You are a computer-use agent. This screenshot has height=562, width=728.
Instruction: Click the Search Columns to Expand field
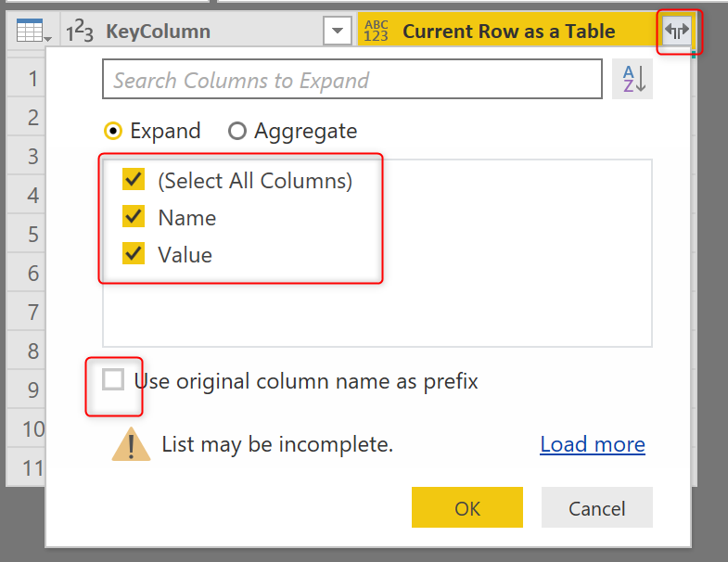coord(352,81)
